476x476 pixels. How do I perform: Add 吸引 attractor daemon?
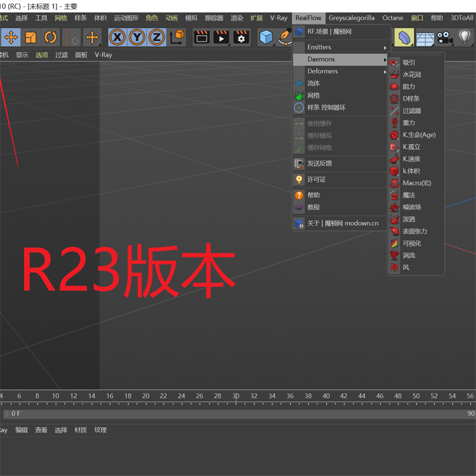tap(416, 62)
